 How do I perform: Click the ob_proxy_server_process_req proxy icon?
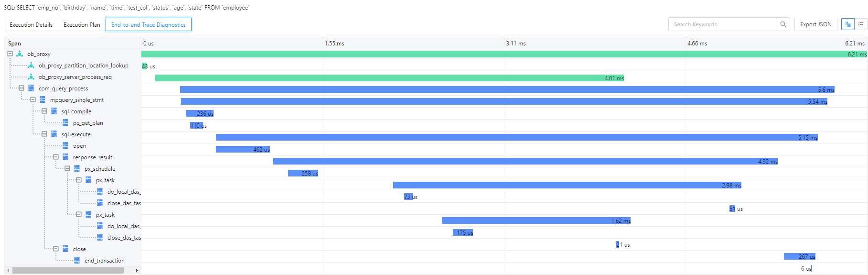point(31,77)
